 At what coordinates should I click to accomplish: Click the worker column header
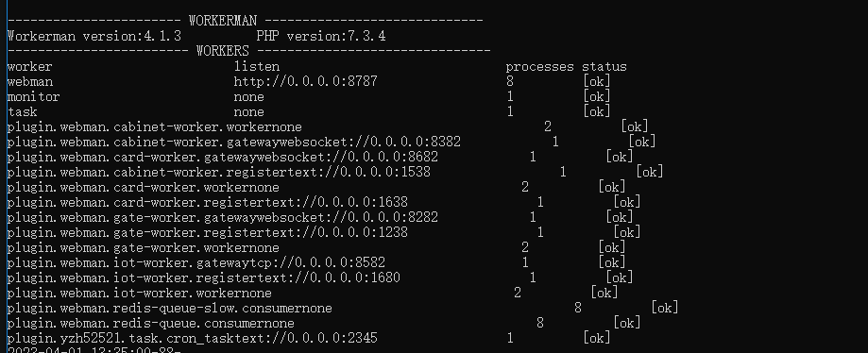[x=30, y=67]
